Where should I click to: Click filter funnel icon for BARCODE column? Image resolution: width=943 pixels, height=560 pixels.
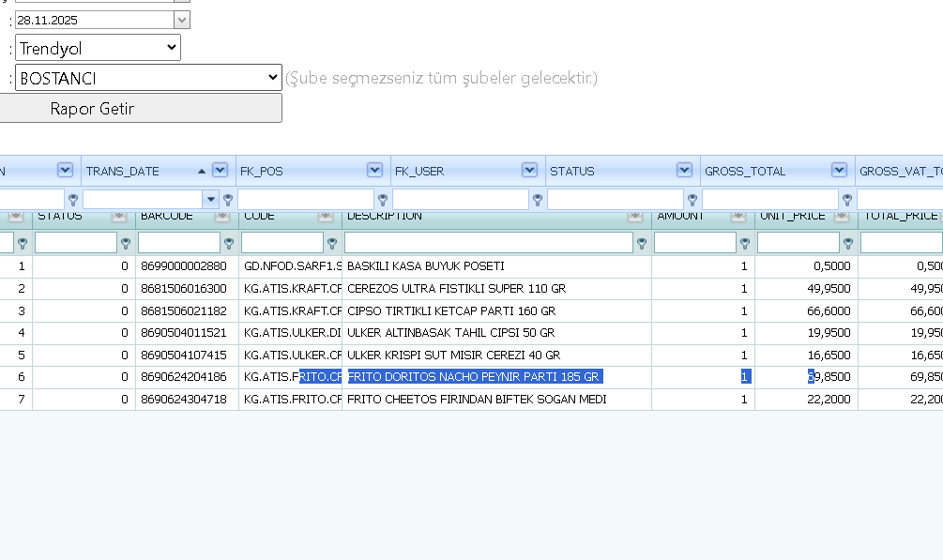[x=229, y=243]
